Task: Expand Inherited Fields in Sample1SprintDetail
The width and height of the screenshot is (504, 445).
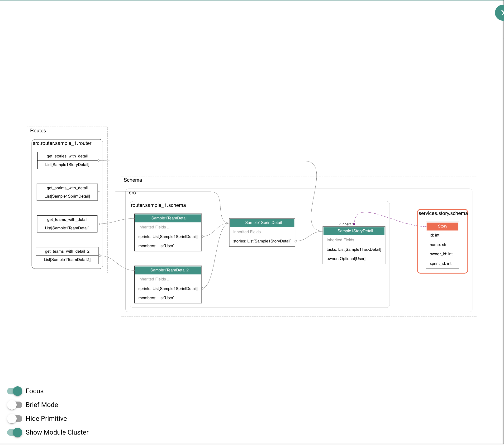Action: [x=249, y=232]
